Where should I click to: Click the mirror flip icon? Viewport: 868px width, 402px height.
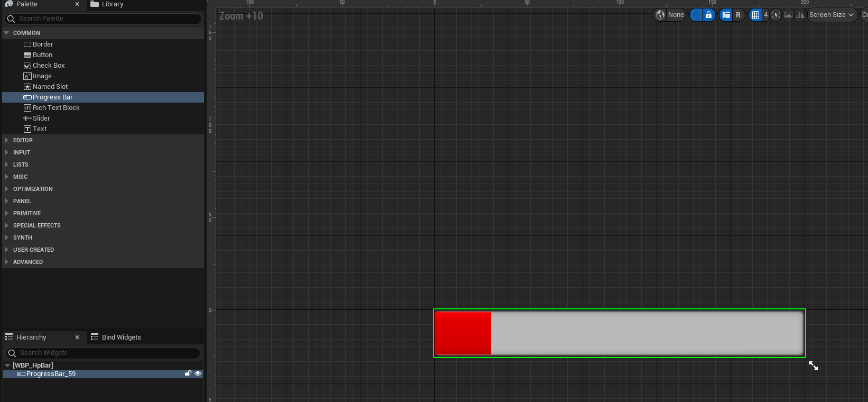[x=800, y=15]
